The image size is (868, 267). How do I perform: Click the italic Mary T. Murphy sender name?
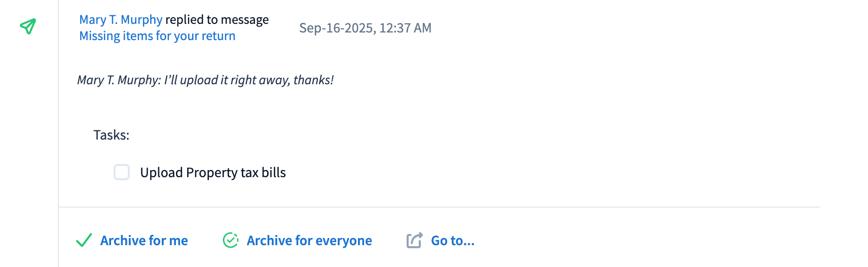tap(118, 80)
